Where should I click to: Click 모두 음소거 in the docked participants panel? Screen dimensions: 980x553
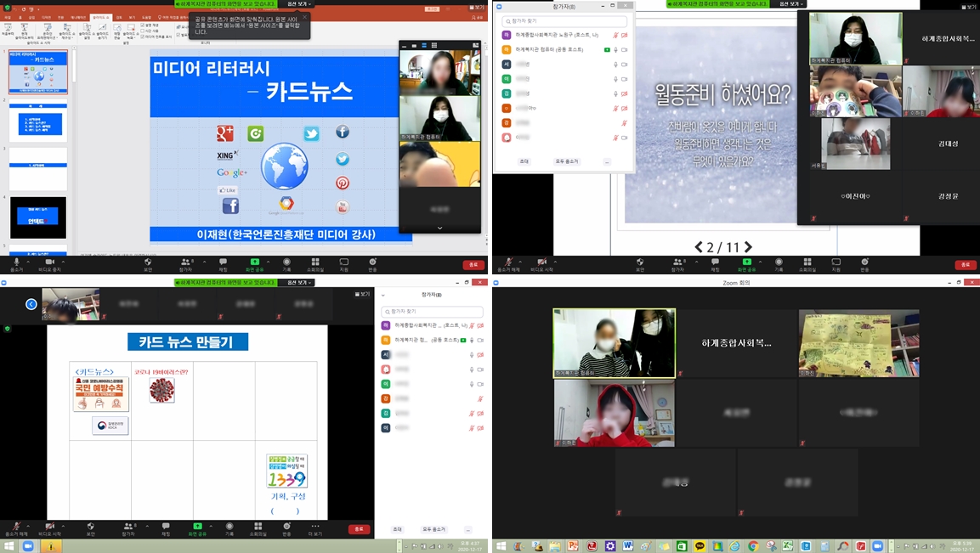click(x=433, y=529)
